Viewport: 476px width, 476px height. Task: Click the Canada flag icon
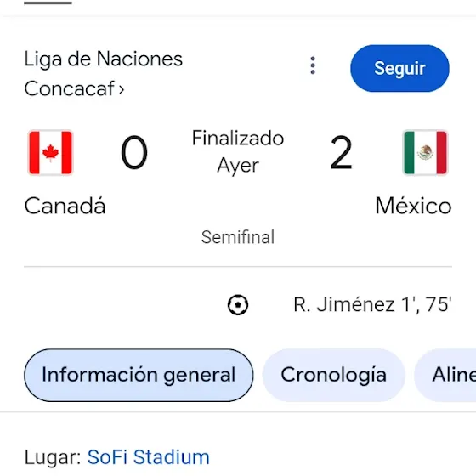coord(50,152)
